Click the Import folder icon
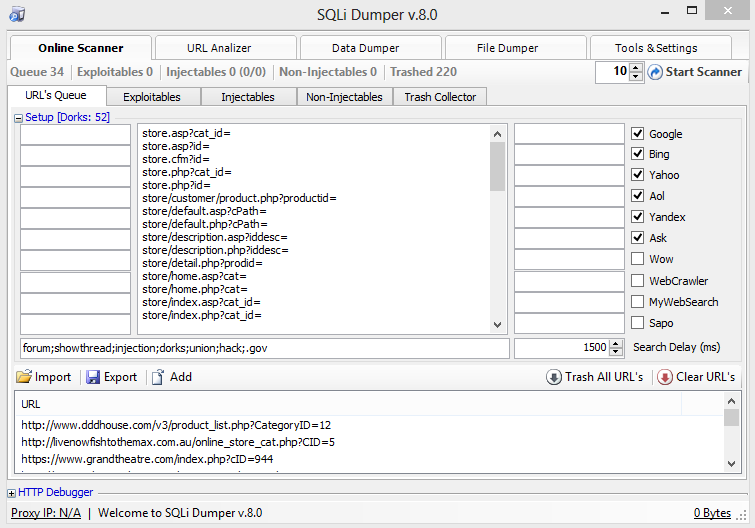The image size is (755, 528). (x=24, y=376)
